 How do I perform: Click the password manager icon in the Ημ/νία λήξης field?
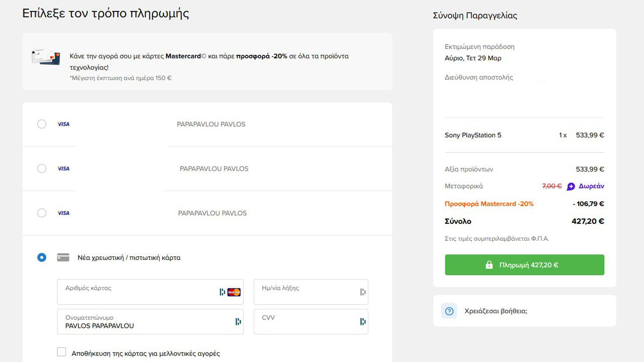coord(362,292)
